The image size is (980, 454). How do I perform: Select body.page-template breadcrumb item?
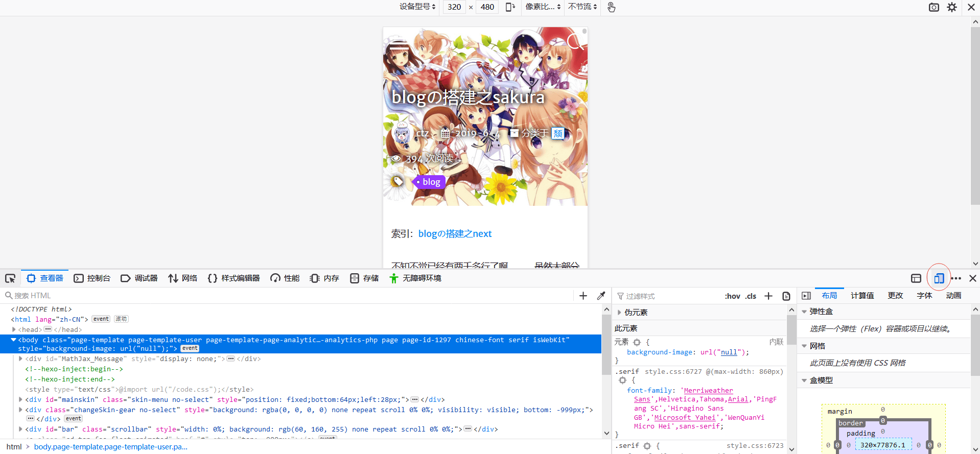click(x=111, y=447)
